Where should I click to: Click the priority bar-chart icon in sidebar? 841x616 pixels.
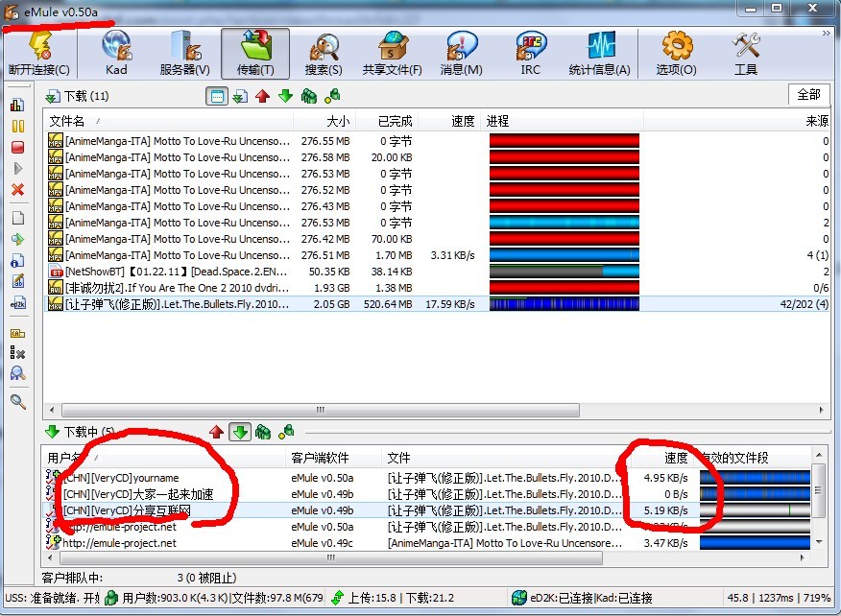17,105
